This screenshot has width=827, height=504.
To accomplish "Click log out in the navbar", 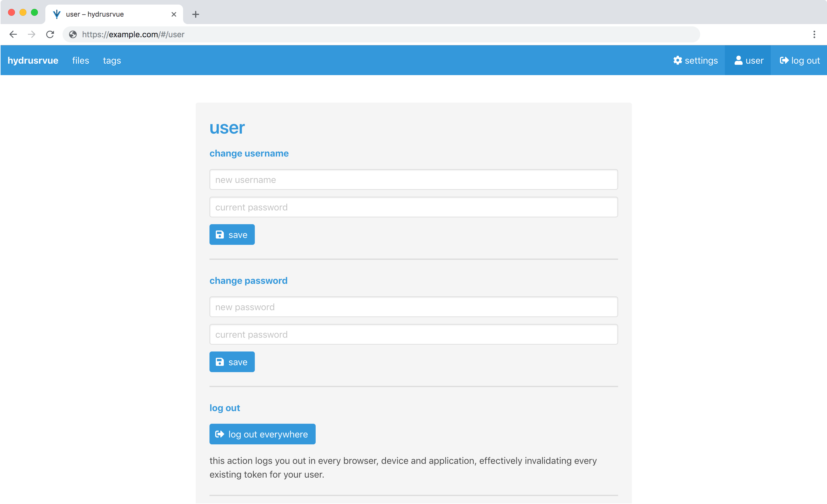I will point(799,60).
